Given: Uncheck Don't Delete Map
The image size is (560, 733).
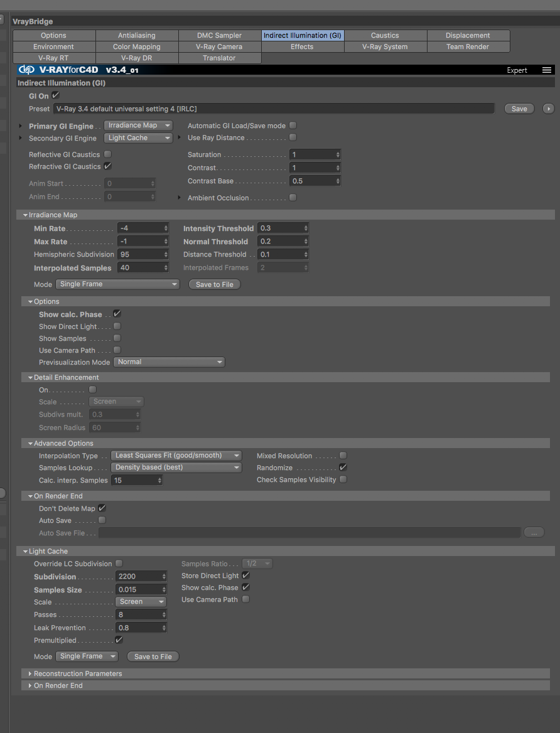Looking at the screenshot, I should [x=102, y=508].
